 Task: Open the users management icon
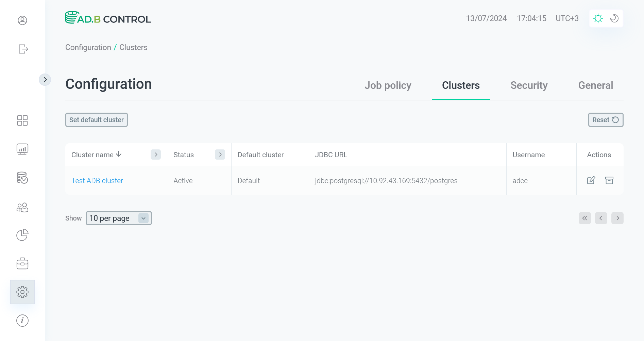22,207
